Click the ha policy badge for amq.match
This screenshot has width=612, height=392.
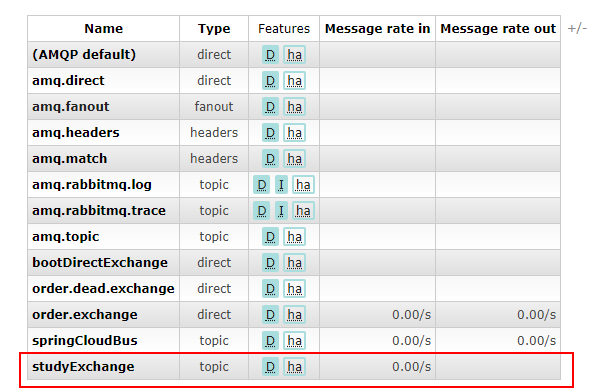pyautogui.click(x=294, y=159)
